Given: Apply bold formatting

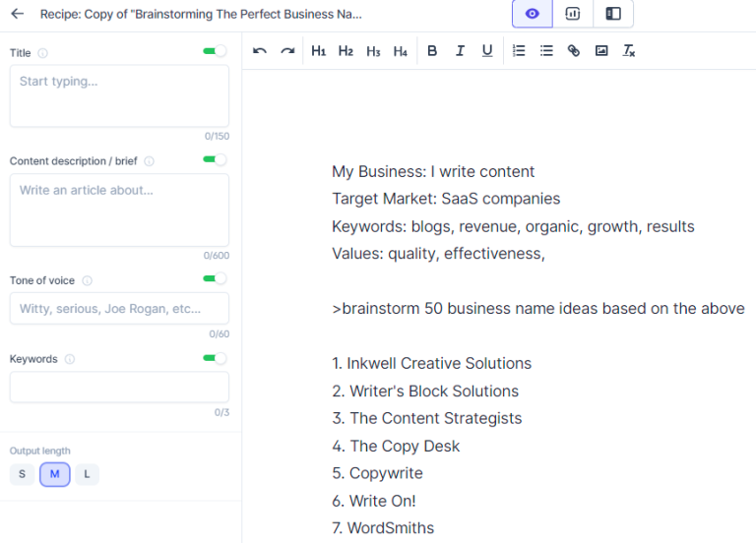Looking at the screenshot, I should (x=432, y=51).
